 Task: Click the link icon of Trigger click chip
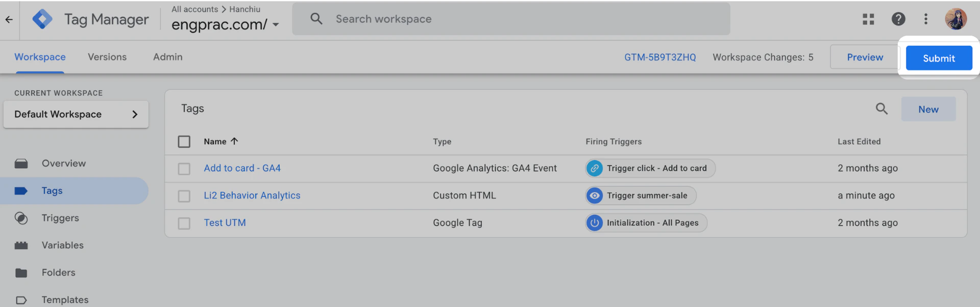point(594,168)
